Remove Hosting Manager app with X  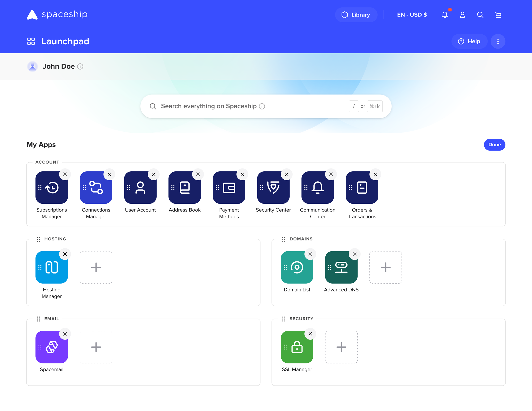65,254
